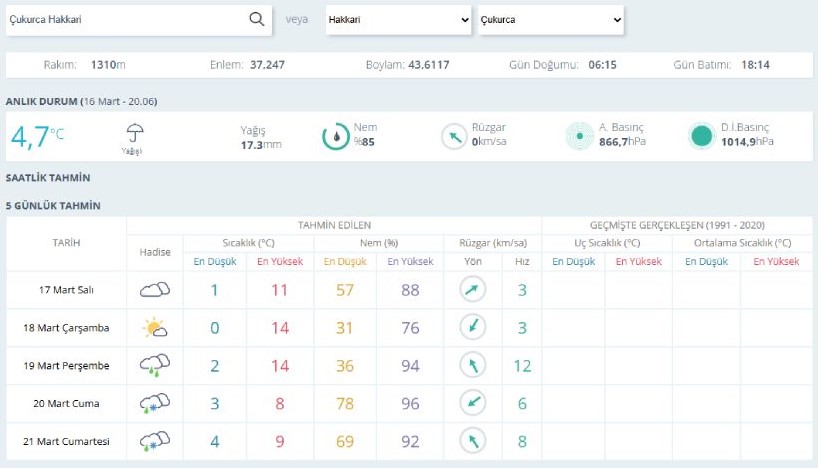Open the Hakkari province dropdown

[398, 20]
